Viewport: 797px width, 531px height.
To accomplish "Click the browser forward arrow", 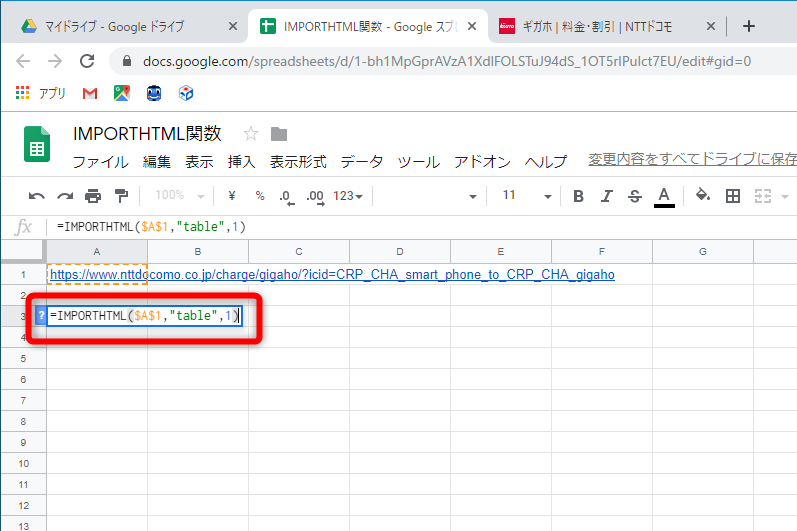I will pyautogui.click(x=55, y=61).
